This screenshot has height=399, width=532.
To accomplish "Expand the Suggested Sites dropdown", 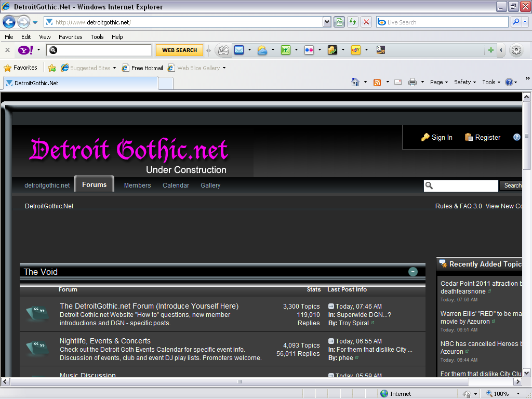I will click(114, 68).
